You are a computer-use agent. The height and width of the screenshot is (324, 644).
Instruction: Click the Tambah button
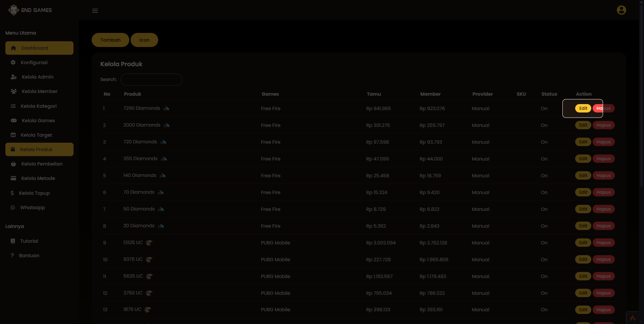(x=110, y=40)
